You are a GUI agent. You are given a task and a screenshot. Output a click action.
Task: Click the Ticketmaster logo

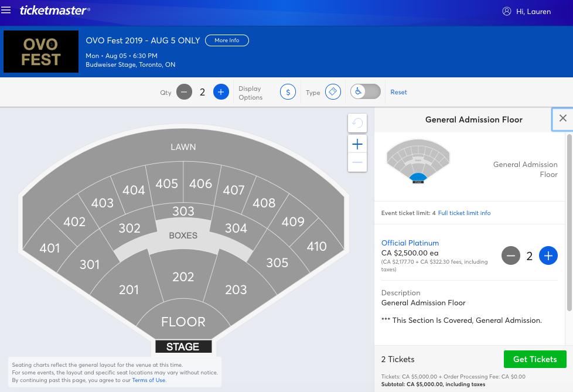point(54,11)
